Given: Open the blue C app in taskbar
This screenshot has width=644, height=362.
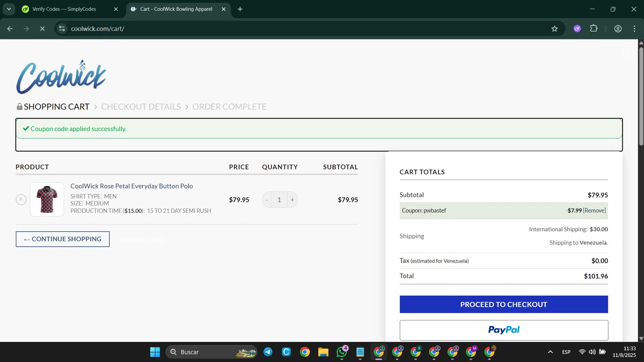Looking at the screenshot, I should point(286,352).
